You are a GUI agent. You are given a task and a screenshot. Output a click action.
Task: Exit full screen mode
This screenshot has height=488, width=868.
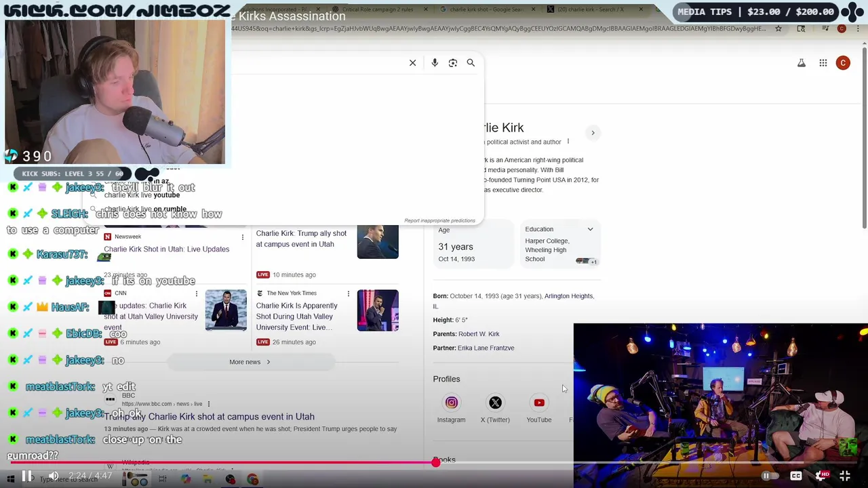click(x=845, y=476)
